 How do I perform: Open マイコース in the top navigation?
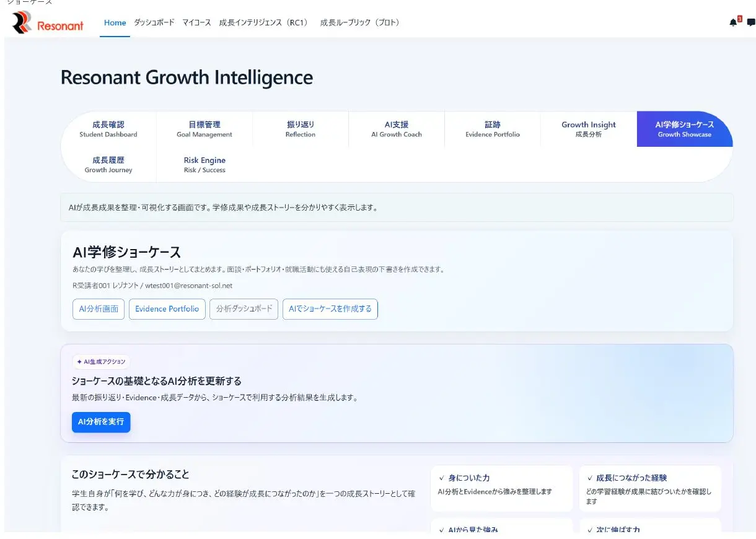click(195, 23)
